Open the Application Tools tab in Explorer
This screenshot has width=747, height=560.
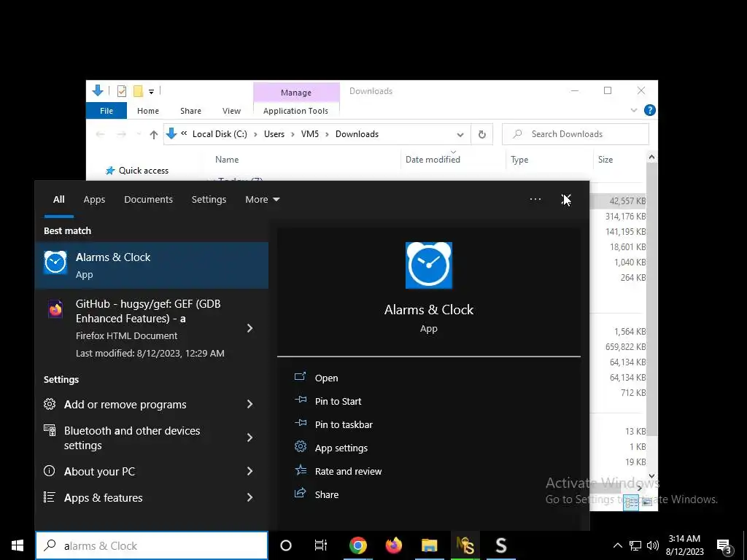(x=296, y=111)
